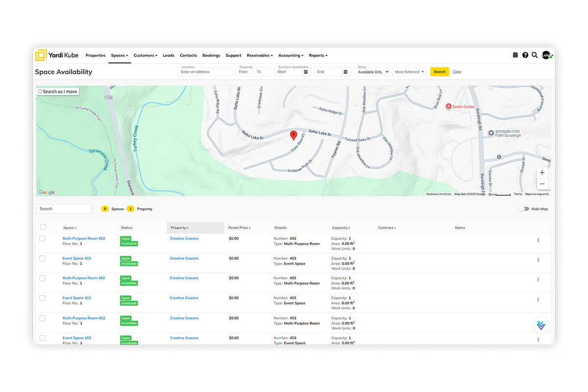Open three-dot menu for first Multi-Purpose Room 402
The image size is (588, 392).
538,240
